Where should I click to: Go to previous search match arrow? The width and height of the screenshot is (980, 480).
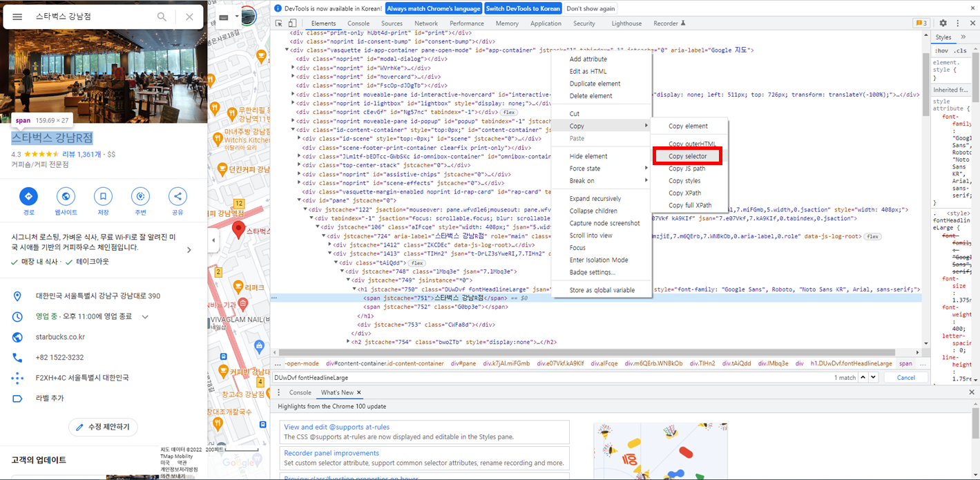864,378
